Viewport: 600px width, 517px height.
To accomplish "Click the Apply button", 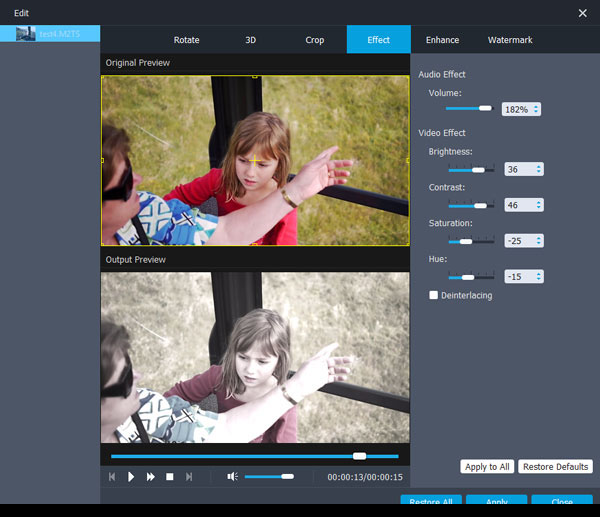I will [497, 500].
